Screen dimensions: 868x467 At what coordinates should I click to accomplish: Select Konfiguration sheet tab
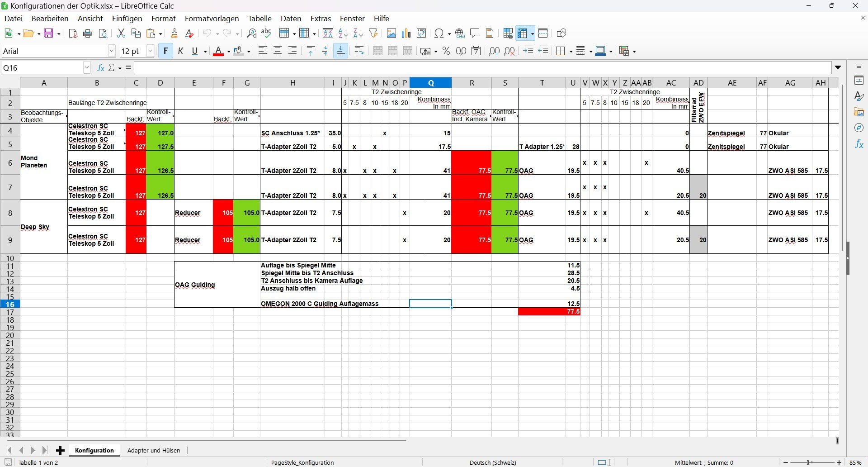[x=94, y=450]
